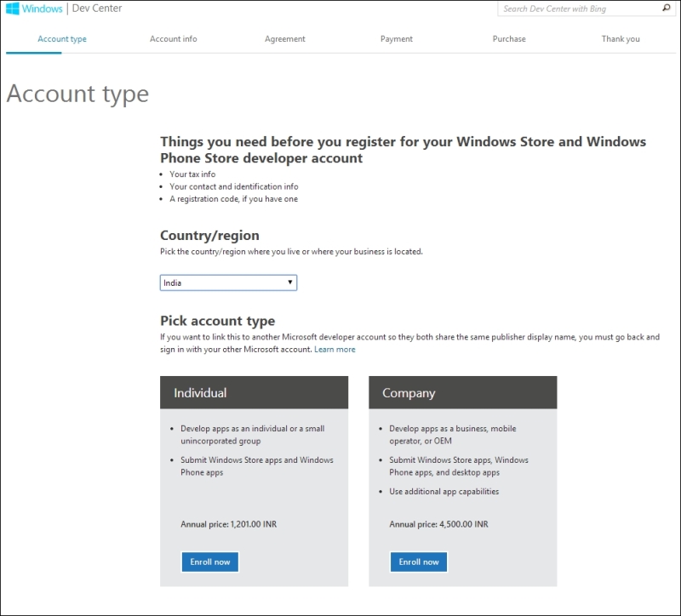The height and width of the screenshot is (616, 681).
Task: Click 'Develop apps as a business' bullet
Action: 453,435
